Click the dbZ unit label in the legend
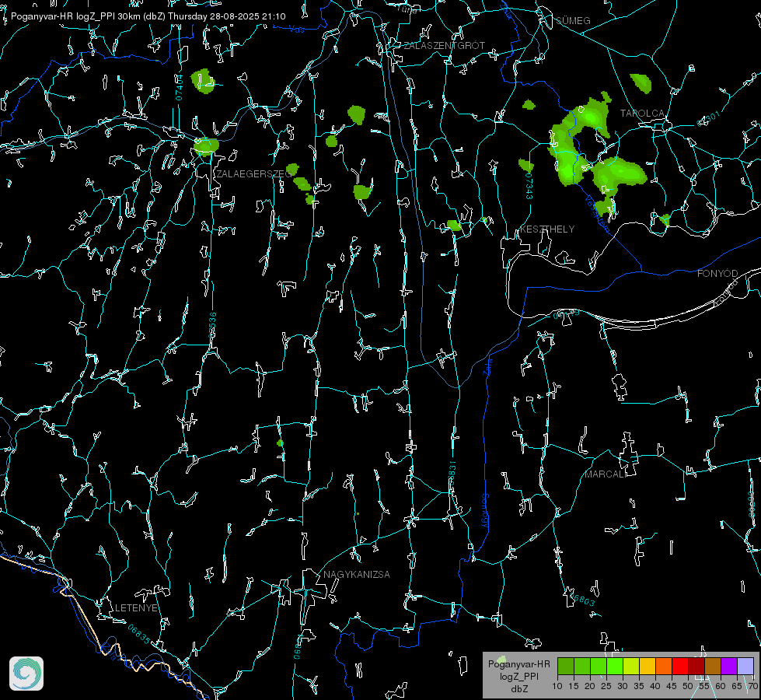The image size is (761, 700). (519, 689)
